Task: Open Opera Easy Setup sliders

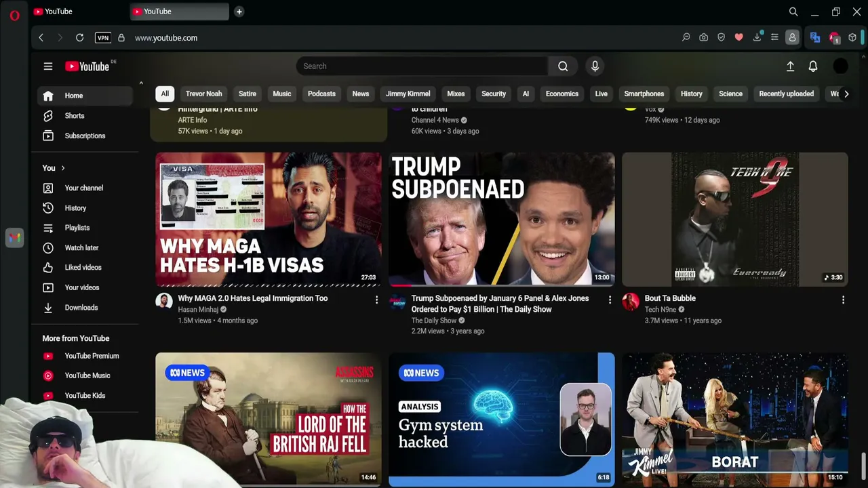Action: pos(774,38)
